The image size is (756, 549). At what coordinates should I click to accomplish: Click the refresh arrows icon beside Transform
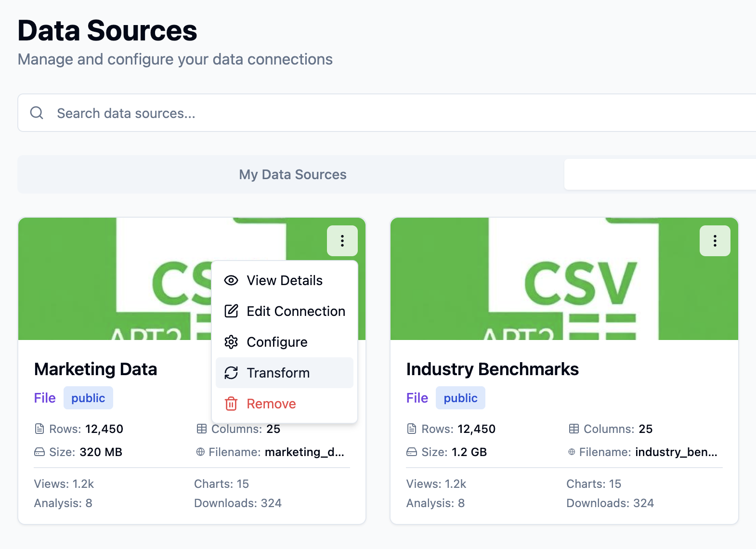pyautogui.click(x=231, y=373)
